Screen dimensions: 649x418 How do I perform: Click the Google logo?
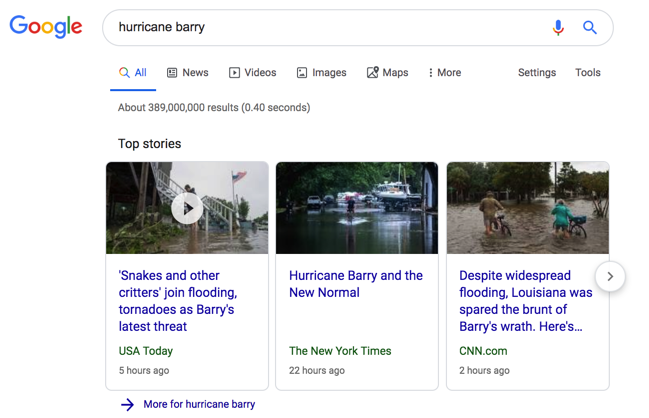(46, 26)
